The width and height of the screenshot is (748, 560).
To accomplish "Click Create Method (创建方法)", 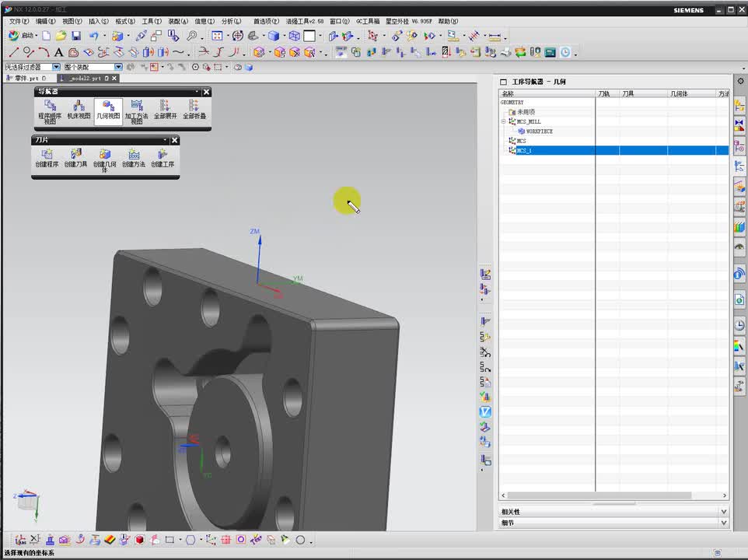I will pos(134,158).
